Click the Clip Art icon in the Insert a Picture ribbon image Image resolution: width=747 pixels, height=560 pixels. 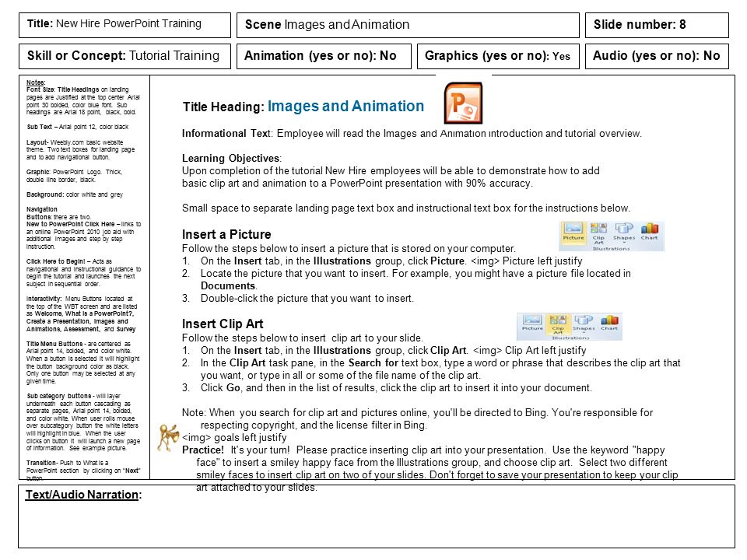(599, 233)
